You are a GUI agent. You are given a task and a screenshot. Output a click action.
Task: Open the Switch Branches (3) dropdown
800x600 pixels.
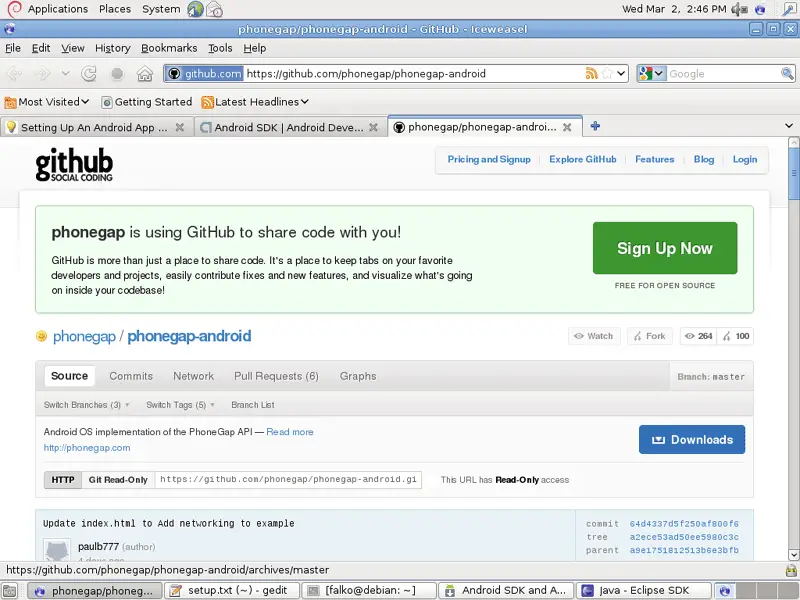[x=87, y=405]
